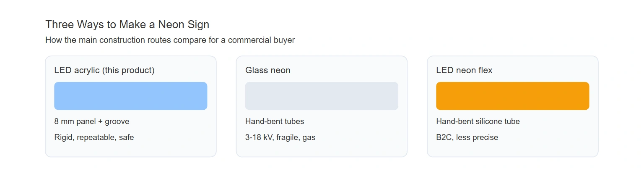
Task: Select the 'LED neon flex' card title
Action: click(x=464, y=70)
